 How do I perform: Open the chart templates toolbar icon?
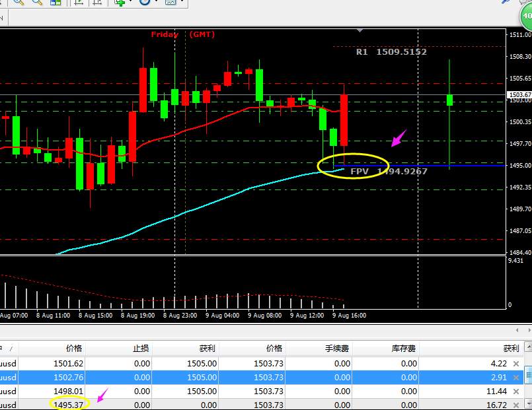click(171, 2)
